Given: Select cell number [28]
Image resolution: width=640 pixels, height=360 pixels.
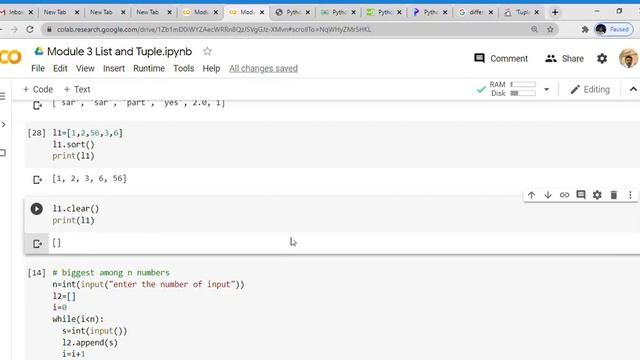Looking at the screenshot, I should (x=36, y=133).
